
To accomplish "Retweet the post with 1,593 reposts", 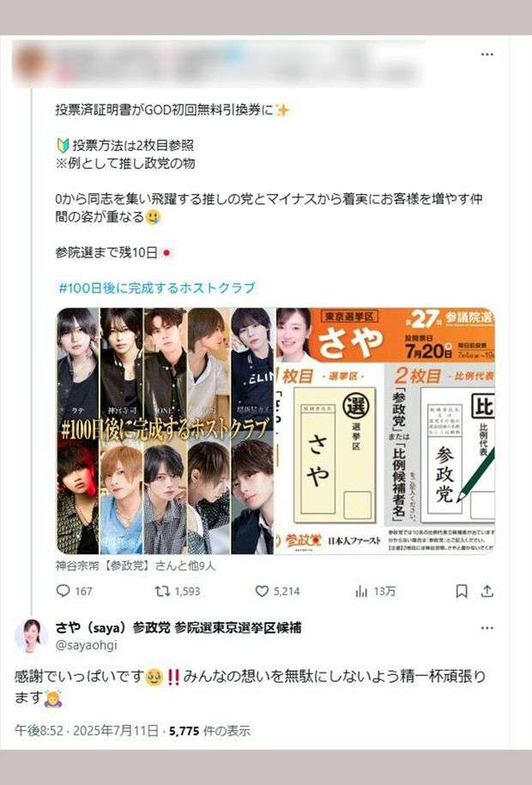I will 162,591.
